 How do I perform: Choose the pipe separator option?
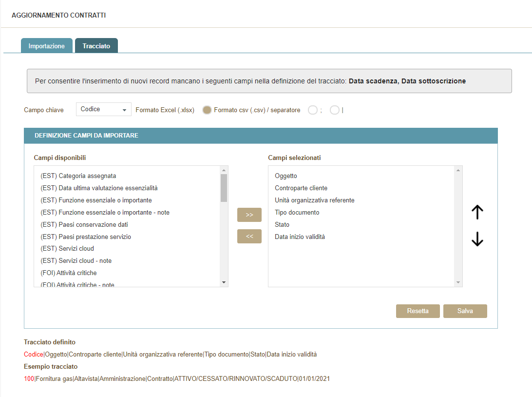334,110
